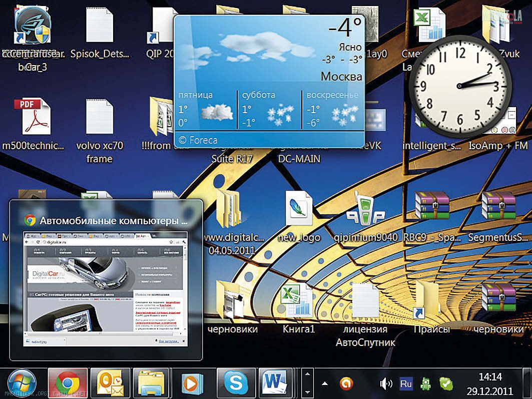Click the orange tray icon beside the volume speaker
Viewport: 532px width, 399px height.
click(346, 384)
